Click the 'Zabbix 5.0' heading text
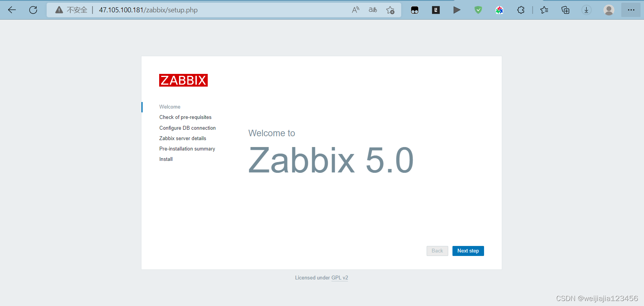This screenshot has width=644, height=306. point(331,160)
